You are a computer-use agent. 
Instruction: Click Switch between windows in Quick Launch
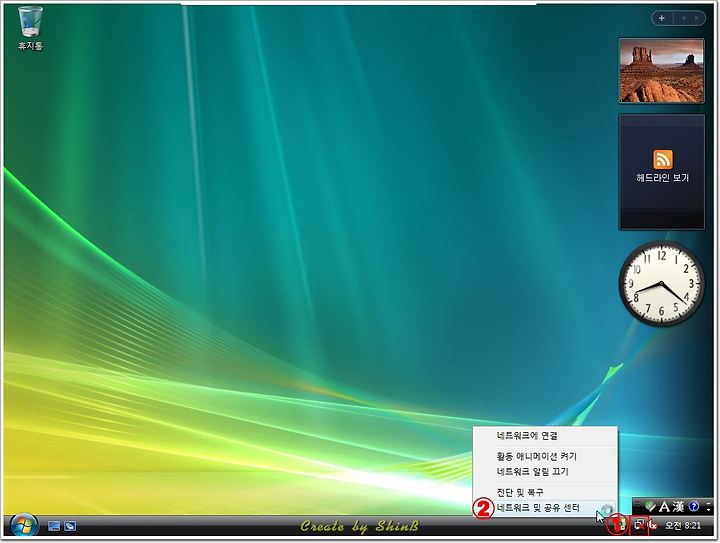(70, 526)
